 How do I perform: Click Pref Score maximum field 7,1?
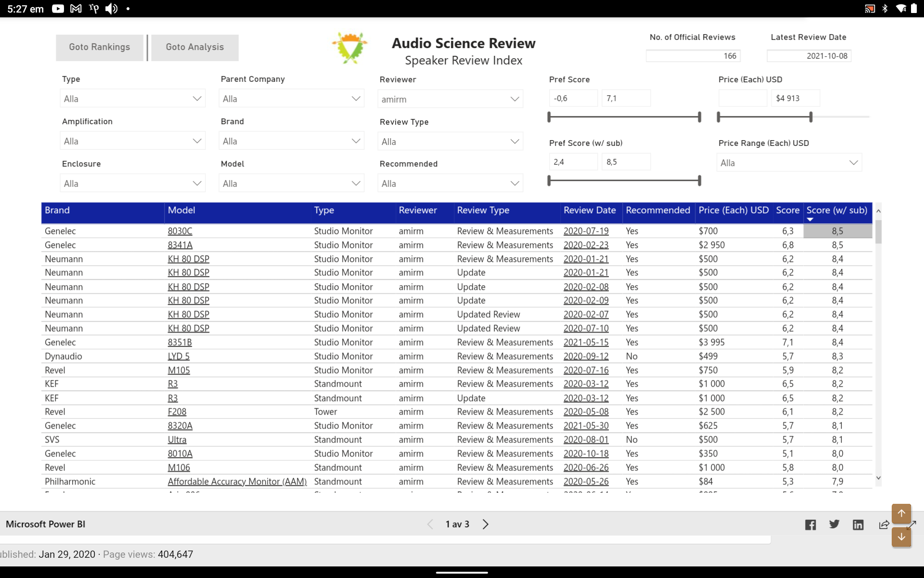pos(626,98)
